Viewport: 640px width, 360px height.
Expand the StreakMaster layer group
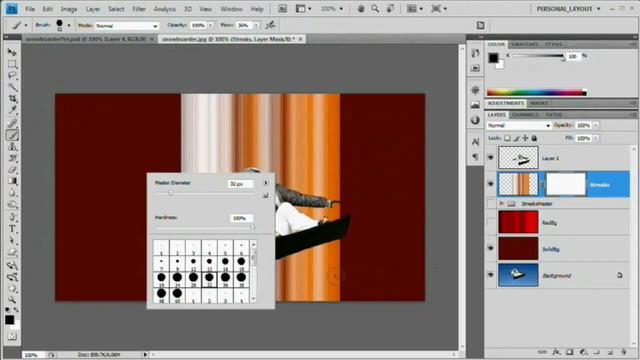tap(502, 203)
